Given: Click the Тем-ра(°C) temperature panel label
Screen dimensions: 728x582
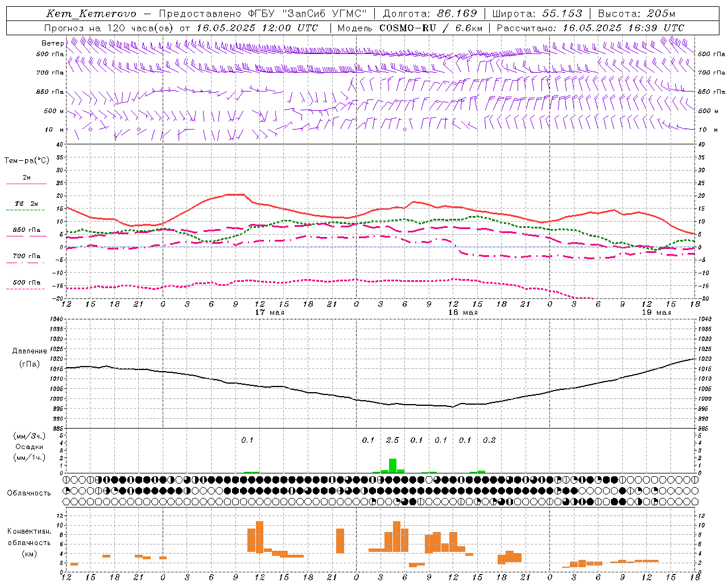Looking at the screenshot, I should pyautogui.click(x=27, y=161).
